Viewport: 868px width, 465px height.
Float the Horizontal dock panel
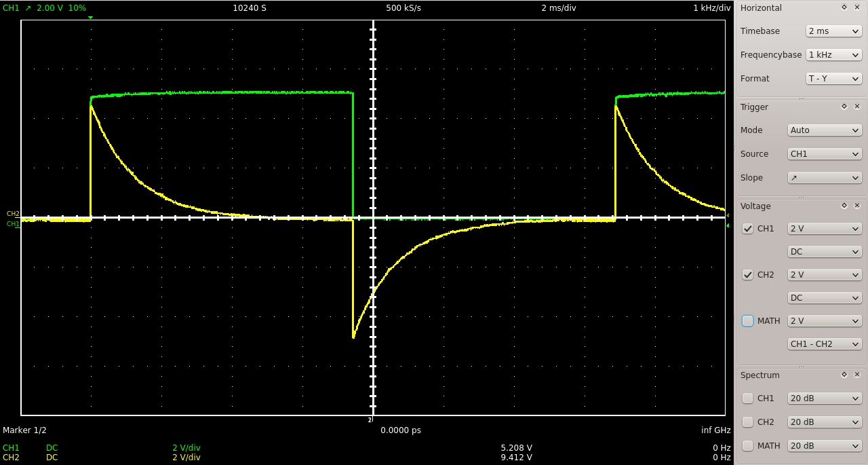(x=844, y=7)
